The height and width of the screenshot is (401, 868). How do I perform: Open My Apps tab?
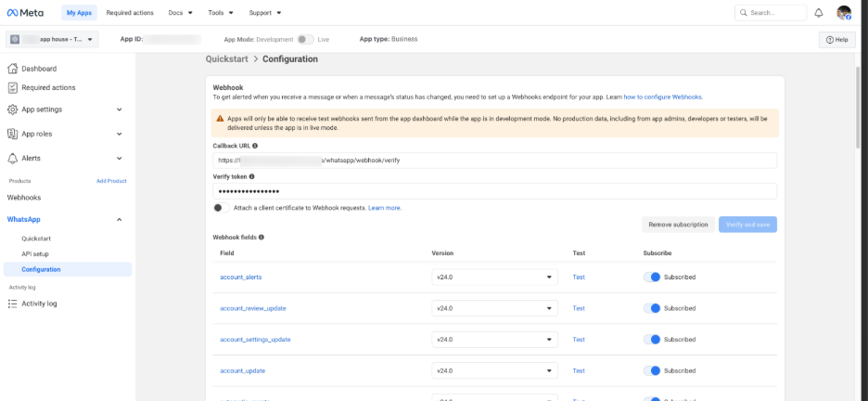pyautogui.click(x=79, y=13)
